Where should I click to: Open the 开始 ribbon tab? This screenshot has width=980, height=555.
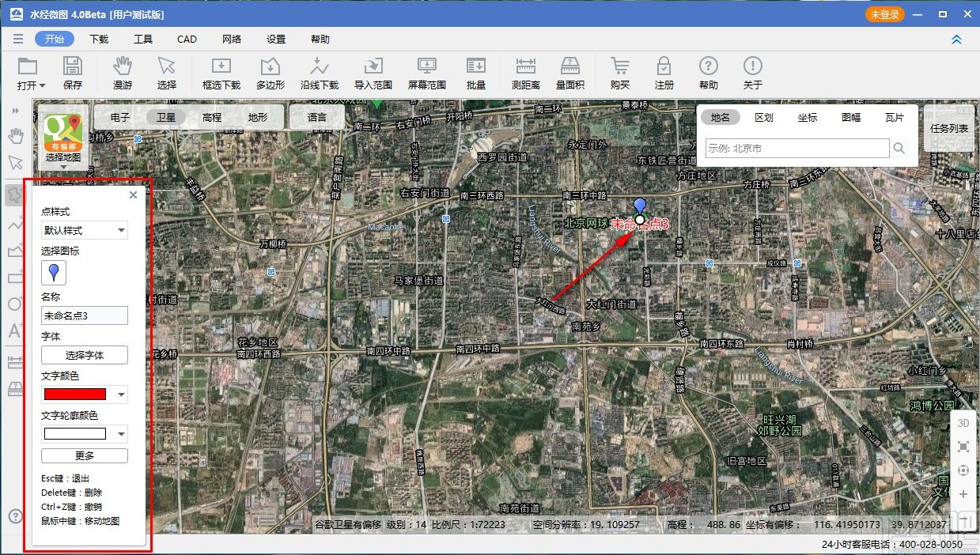pyautogui.click(x=55, y=39)
